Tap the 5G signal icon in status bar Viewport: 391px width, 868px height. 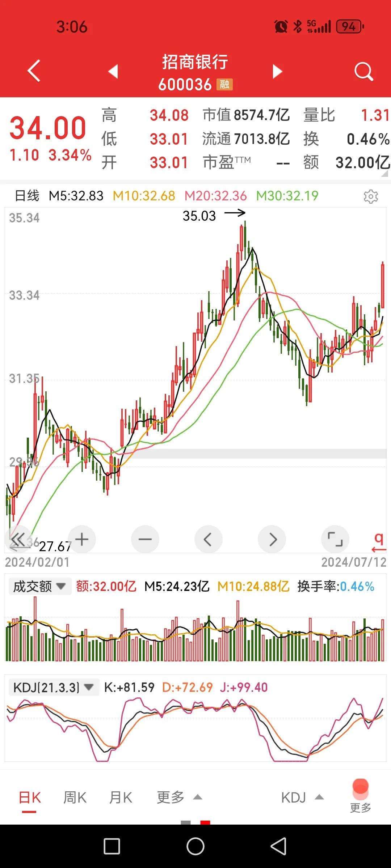319,26
